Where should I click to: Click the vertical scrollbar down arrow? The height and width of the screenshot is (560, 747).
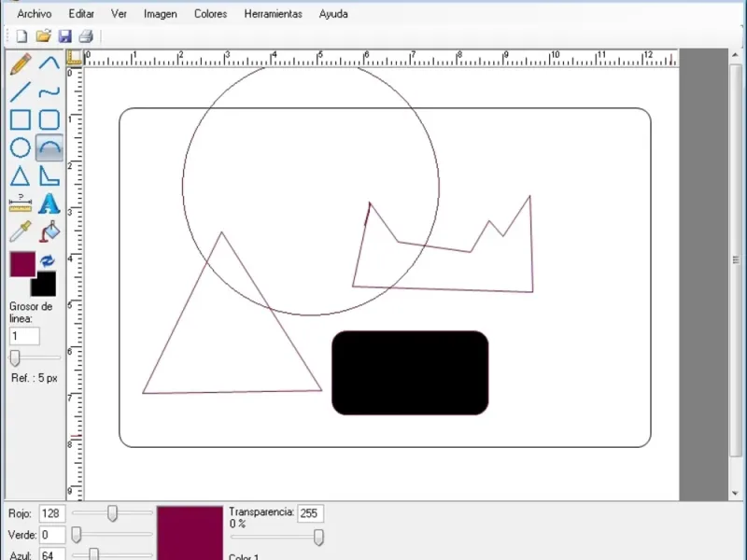735,494
